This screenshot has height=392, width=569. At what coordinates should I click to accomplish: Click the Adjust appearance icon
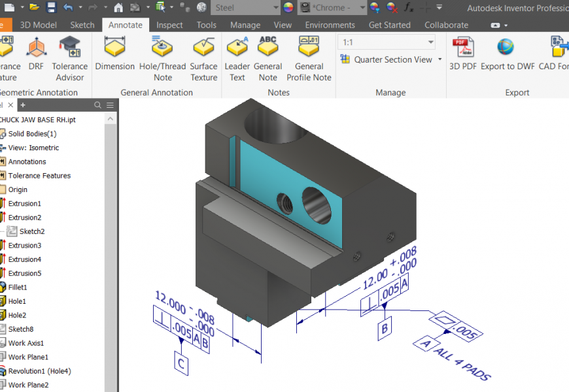click(x=374, y=7)
